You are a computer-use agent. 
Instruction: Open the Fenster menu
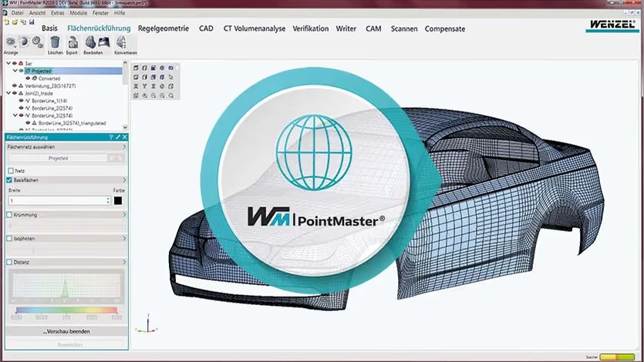(x=100, y=13)
